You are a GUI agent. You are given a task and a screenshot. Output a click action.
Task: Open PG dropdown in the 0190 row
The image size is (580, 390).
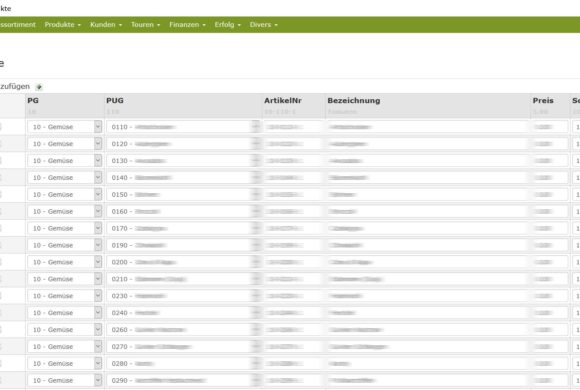point(64,245)
